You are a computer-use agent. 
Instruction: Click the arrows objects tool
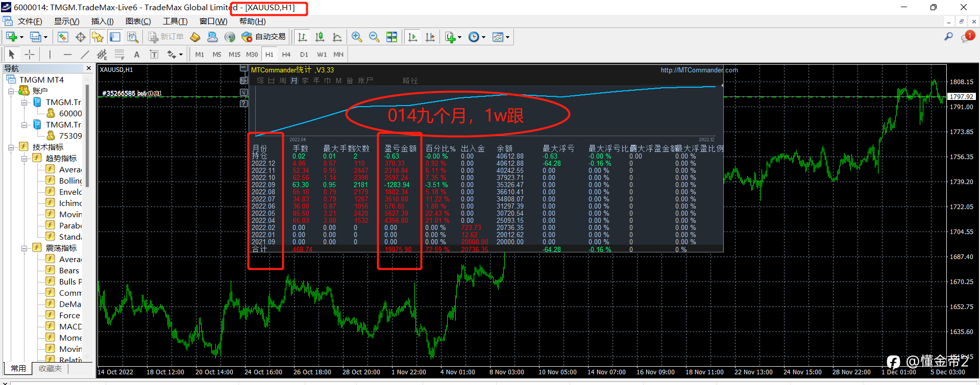click(171, 54)
